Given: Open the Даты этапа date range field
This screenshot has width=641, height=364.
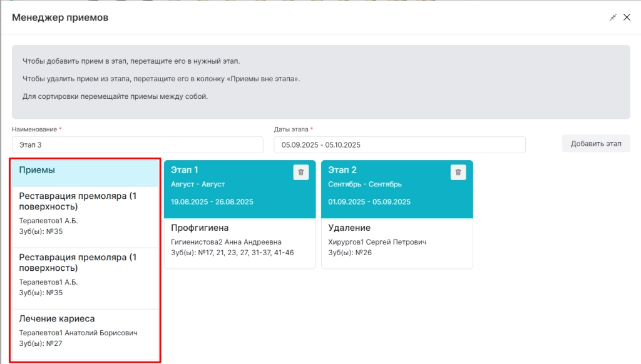Looking at the screenshot, I should [399, 145].
